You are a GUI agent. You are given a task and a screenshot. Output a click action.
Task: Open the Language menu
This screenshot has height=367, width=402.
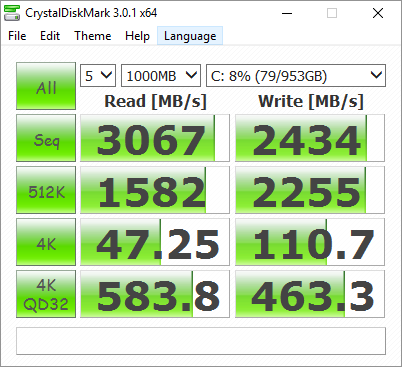click(190, 36)
